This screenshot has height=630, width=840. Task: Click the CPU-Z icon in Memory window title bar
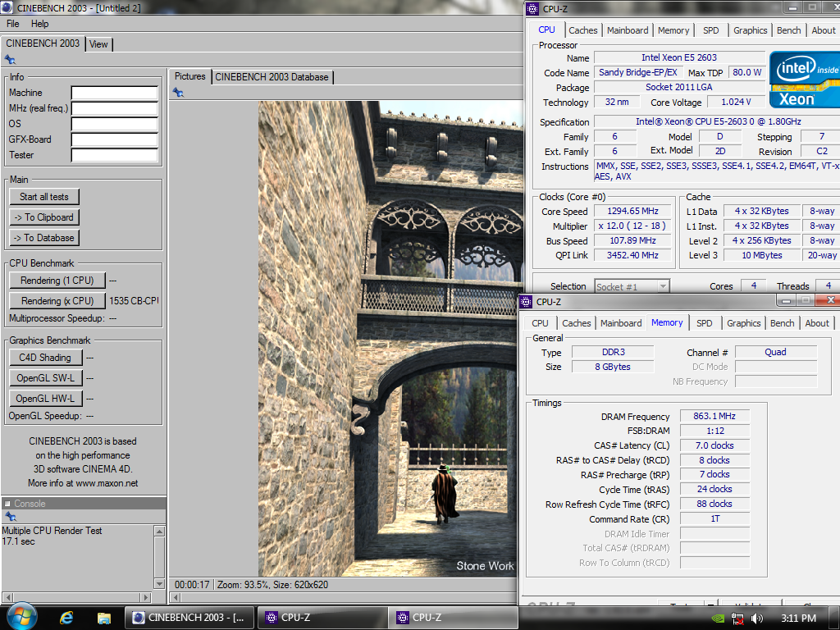click(526, 302)
